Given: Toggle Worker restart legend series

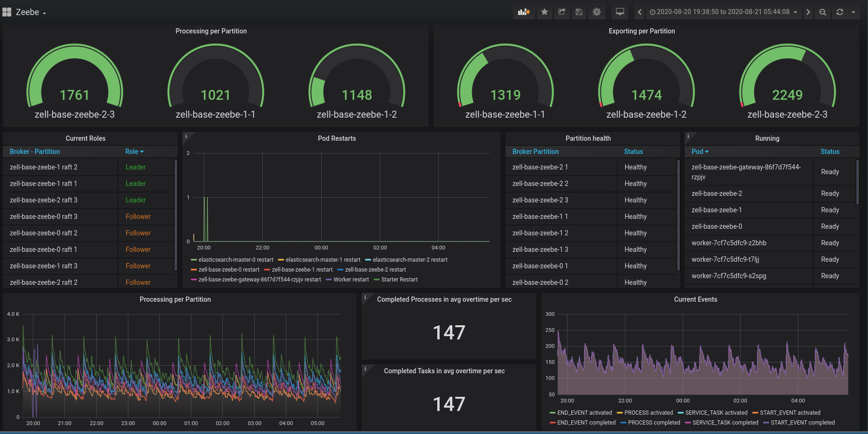Looking at the screenshot, I should 351,280.
